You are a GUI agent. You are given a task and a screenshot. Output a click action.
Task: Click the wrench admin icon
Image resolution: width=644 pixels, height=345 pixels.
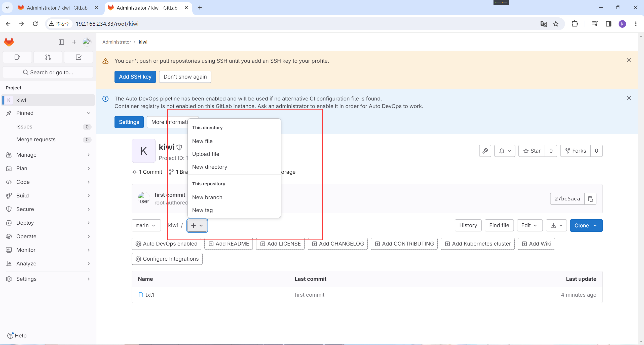pyautogui.click(x=485, y=151)
